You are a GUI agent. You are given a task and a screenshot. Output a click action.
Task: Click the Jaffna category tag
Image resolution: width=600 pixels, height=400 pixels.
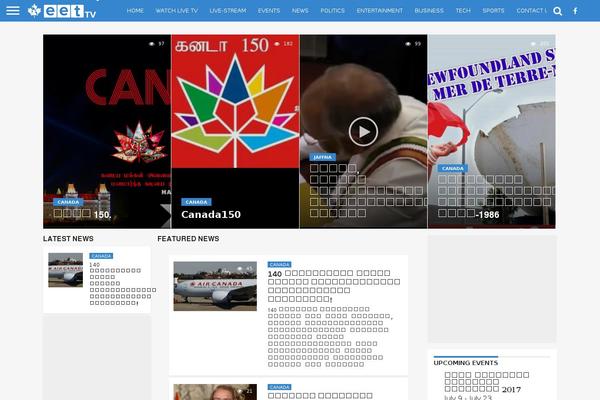pyautogui.click(x=323, y=157)
